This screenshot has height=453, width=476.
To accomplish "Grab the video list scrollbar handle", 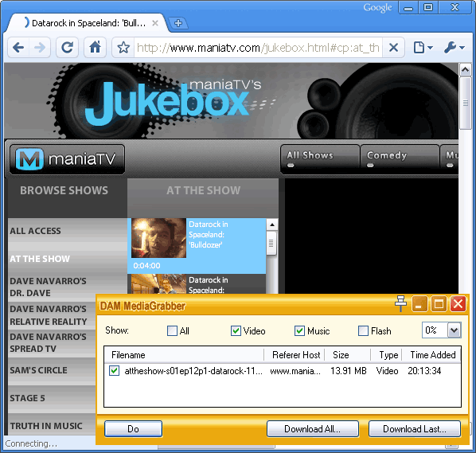I will pyautogui.click(x=271, y=244).
